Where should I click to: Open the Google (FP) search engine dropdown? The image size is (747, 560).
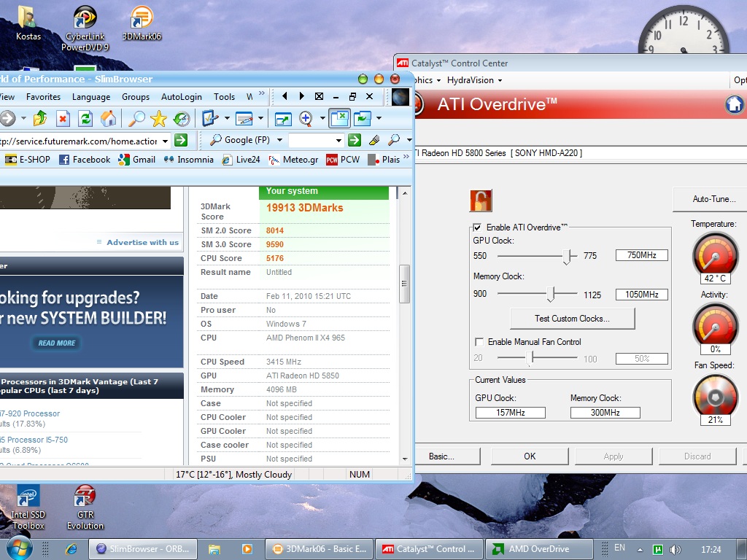click(x=279, y=140)
